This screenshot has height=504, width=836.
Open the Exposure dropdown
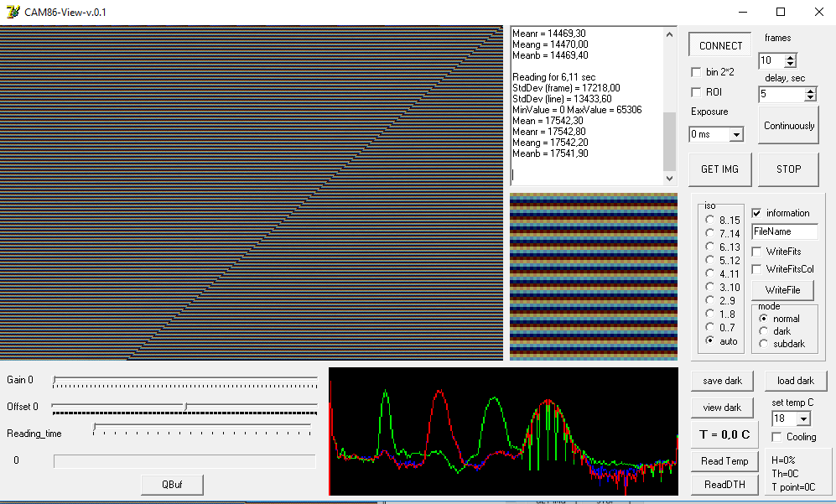point(738,133)
